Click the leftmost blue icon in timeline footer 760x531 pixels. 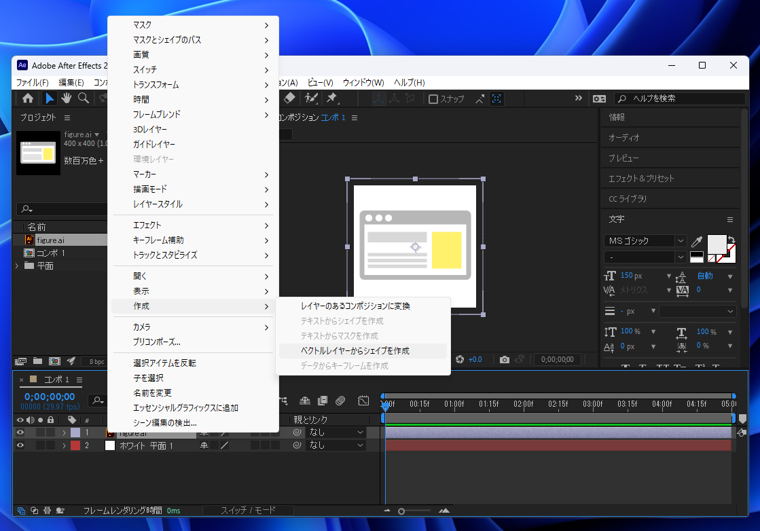tap(21, 511)
